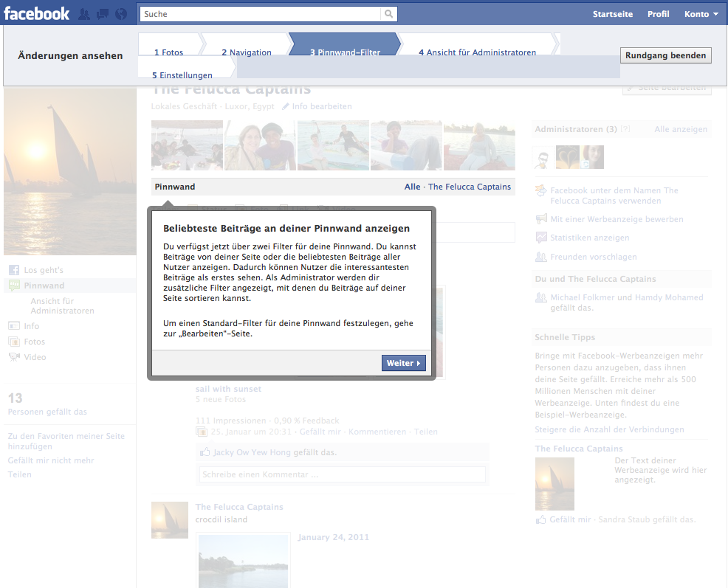Screen dimensions: 728x588
Task: Click Alle anzeigen for Administratoren
Action: (681, 129)
